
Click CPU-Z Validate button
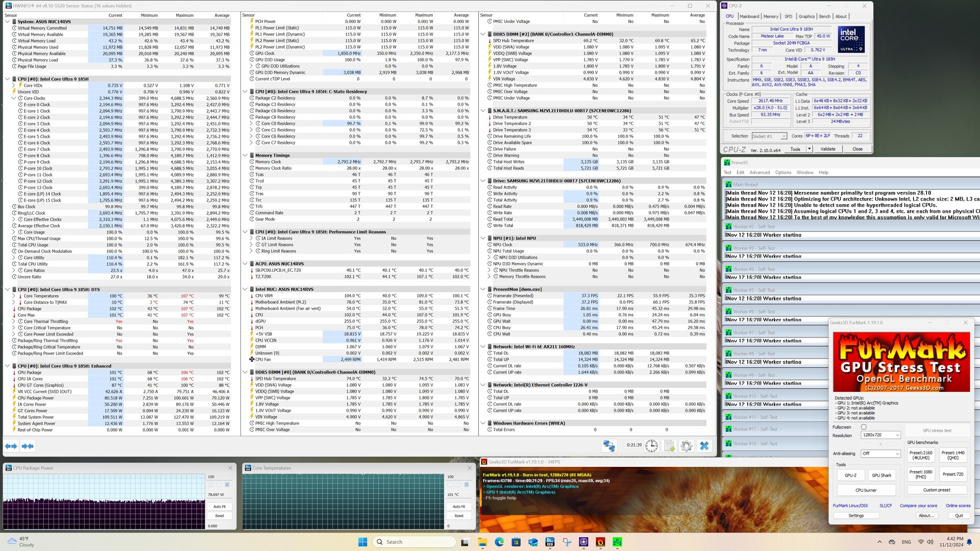pos(828,149)
